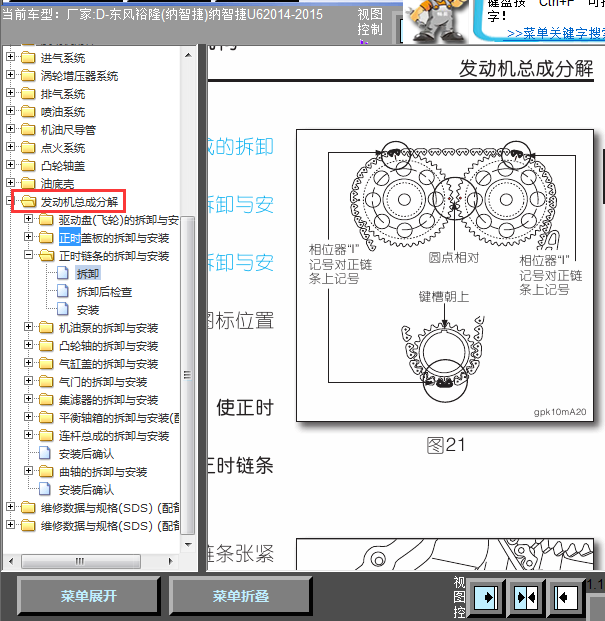Click the 拆卸后检查 document page icon
605x621 pixels.
click(63, 291)
